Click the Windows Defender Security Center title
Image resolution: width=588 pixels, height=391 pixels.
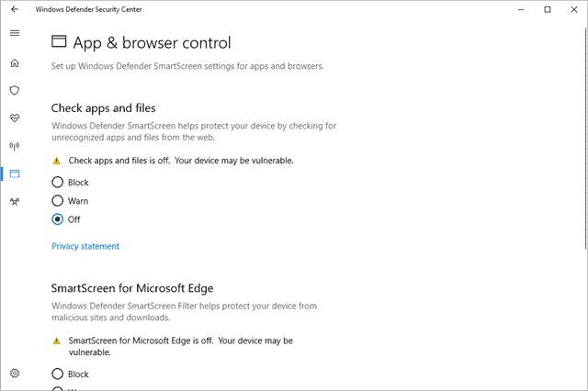[88, 9]
